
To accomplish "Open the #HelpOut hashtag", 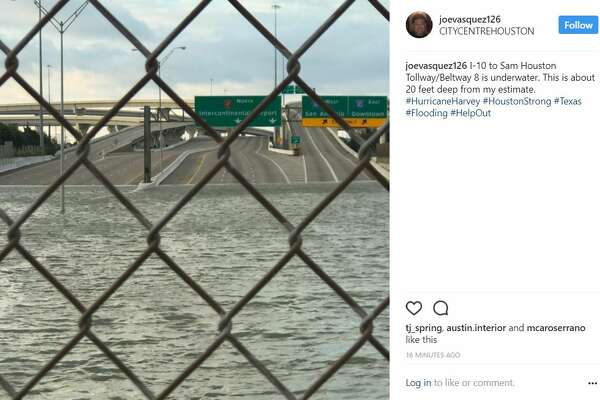I will (470, 113).
